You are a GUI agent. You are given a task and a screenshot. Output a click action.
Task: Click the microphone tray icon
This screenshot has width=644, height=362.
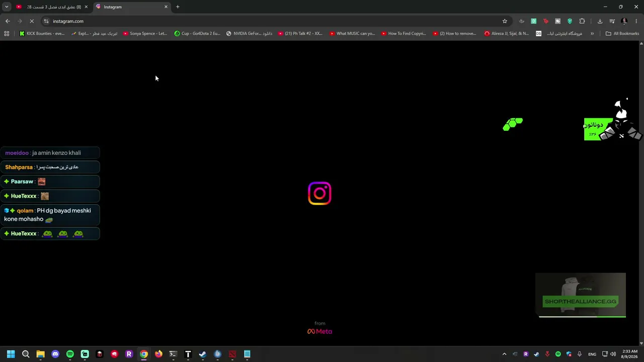coord(580,354)
